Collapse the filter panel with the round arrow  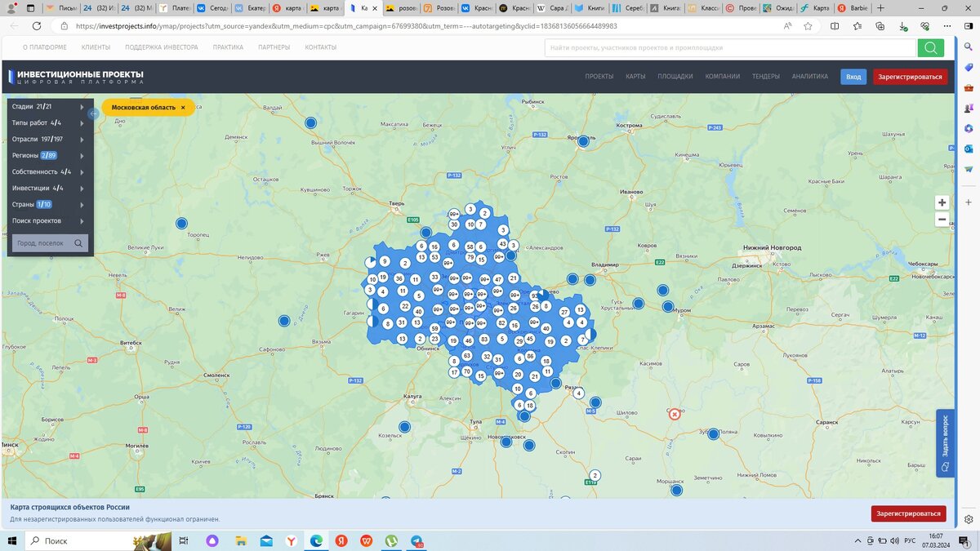(x=94, y=114)
